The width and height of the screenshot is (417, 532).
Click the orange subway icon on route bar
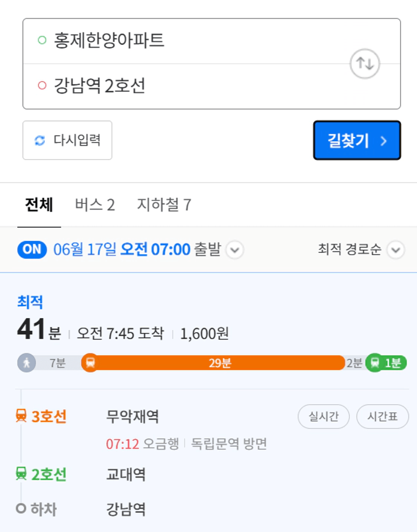click(x=90, y=363)
